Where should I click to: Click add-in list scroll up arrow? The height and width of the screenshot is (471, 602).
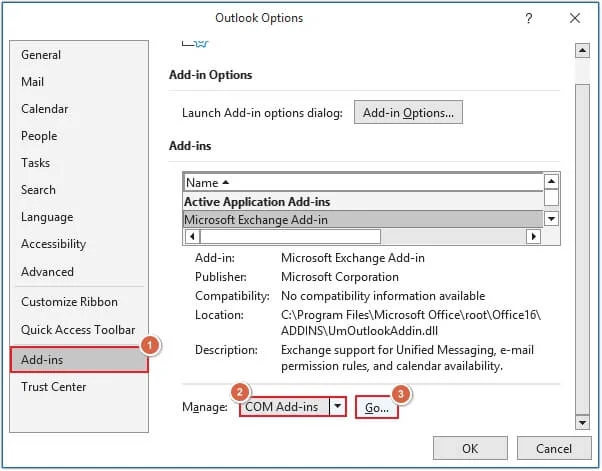551,181
